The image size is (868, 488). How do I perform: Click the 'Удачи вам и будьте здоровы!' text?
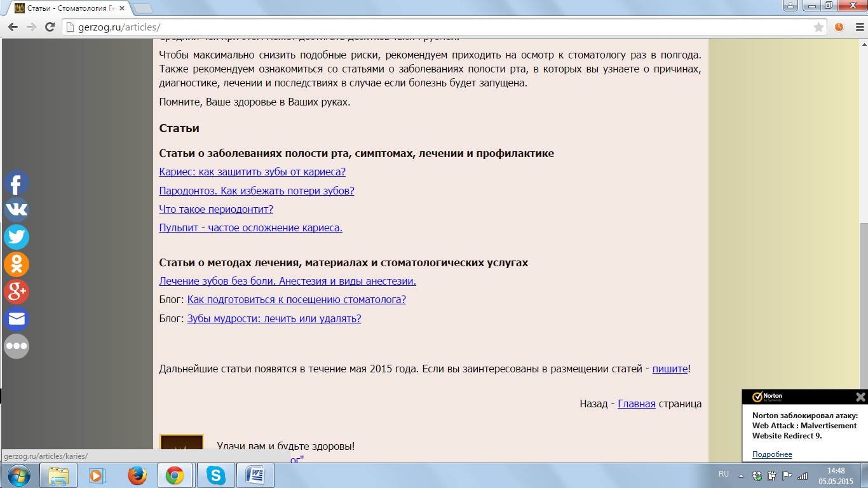click(285, 447)
